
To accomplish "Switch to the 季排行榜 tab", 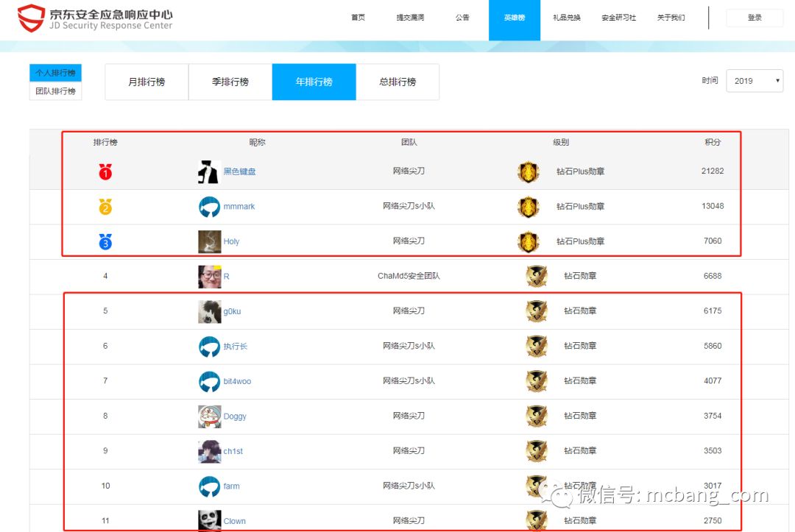I will click(x=230, y=82).
